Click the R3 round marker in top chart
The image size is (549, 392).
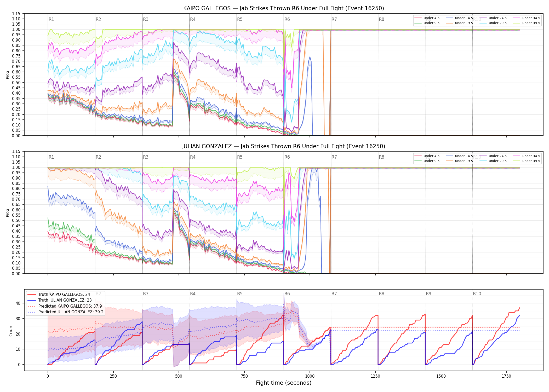pos(146,19)
